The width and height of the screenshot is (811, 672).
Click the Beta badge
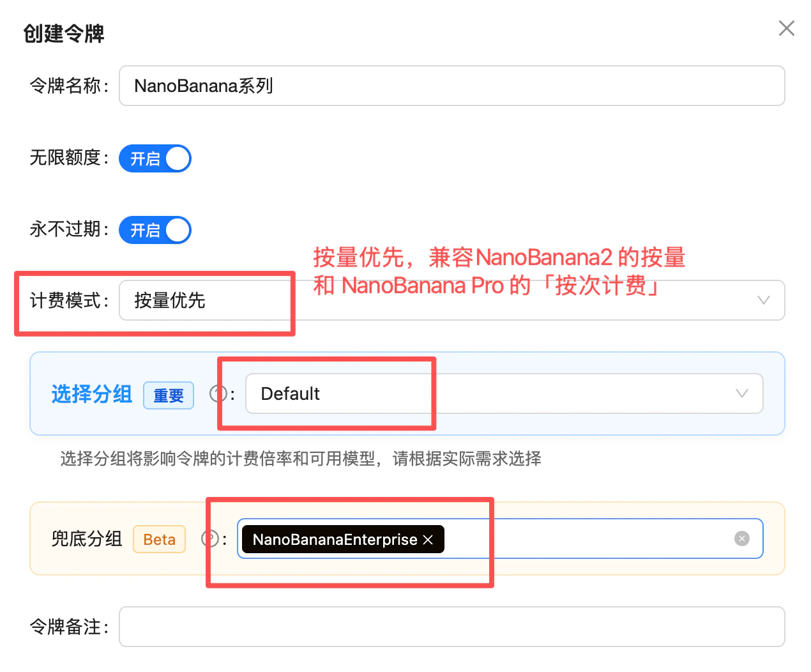coord(159,539)
